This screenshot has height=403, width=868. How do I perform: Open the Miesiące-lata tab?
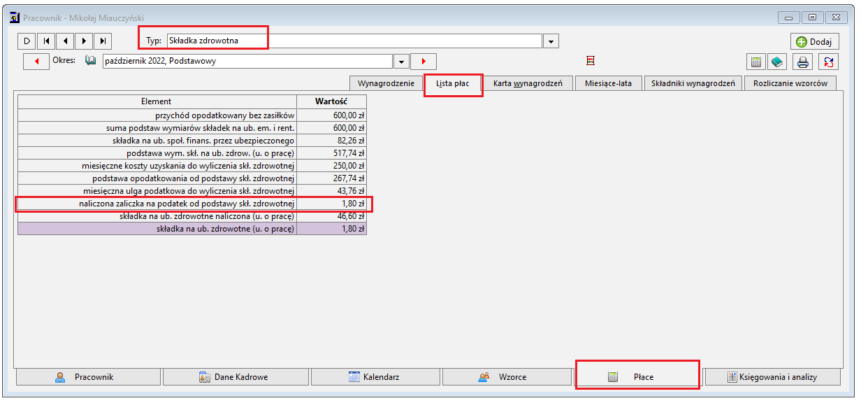pos(608,83)
